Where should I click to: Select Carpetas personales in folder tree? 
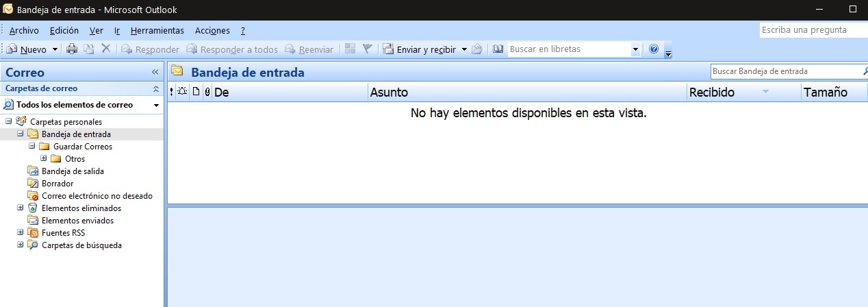(66, 121)
